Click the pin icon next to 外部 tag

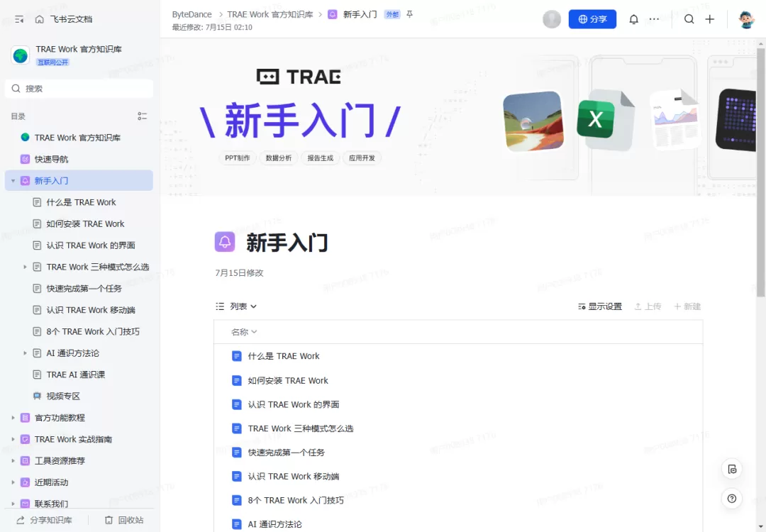410,14
